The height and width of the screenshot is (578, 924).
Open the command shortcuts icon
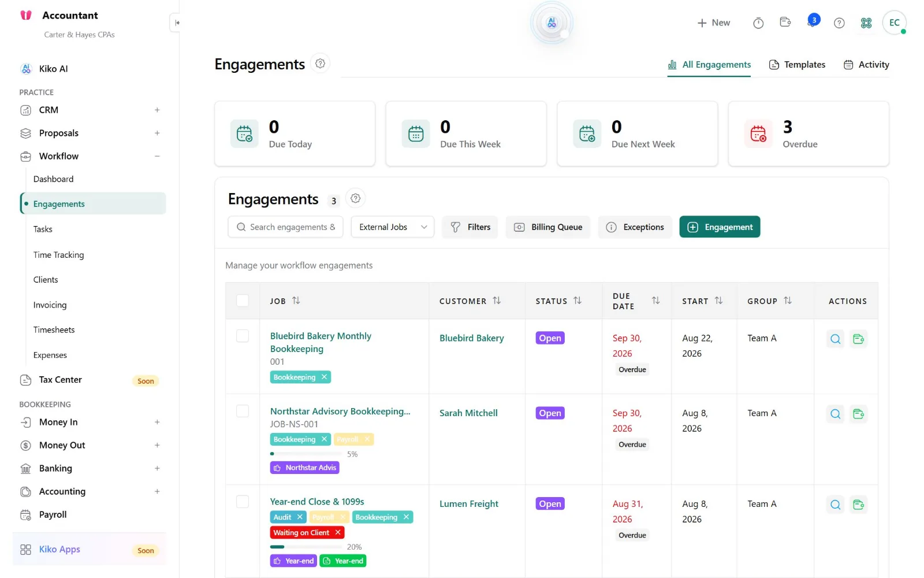(x=866, y=23)
